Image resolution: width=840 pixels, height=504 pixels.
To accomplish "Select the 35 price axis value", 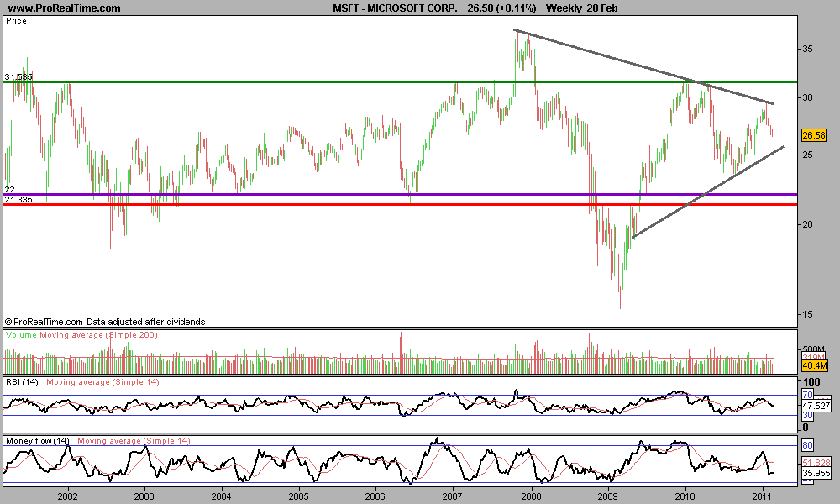I will [x=806, y=50].
